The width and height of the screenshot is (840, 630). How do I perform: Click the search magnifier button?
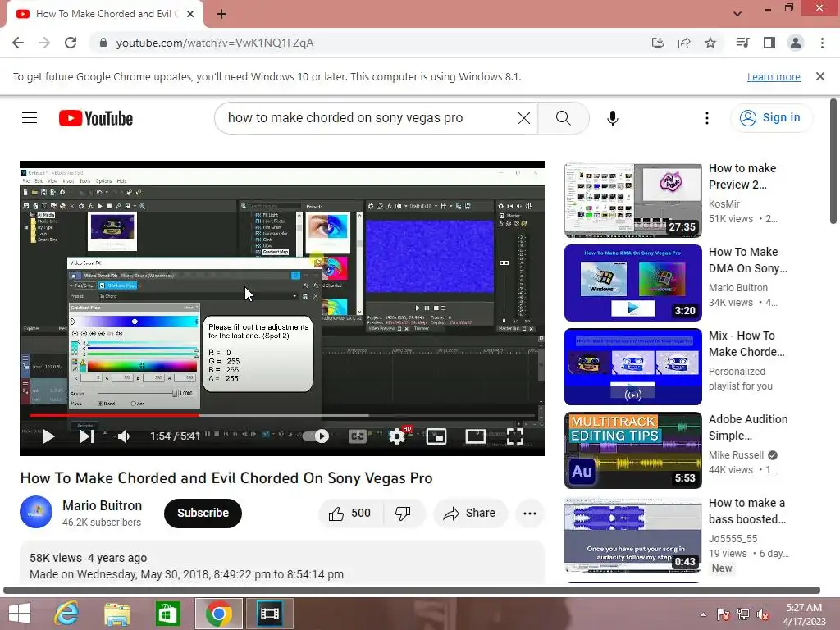coord(563,118)
